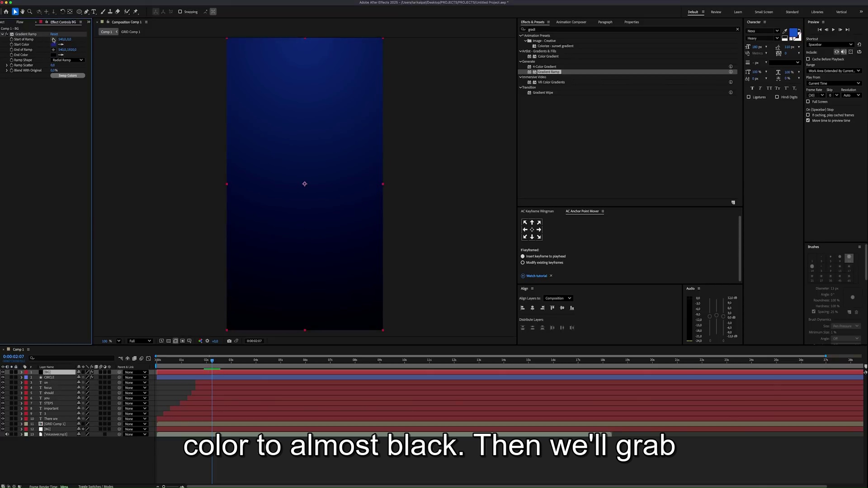Image resolution: width=868 pixels, height=488 pixels.
Task: Enable the Snapping checkbox
Action: click(180, 12)
